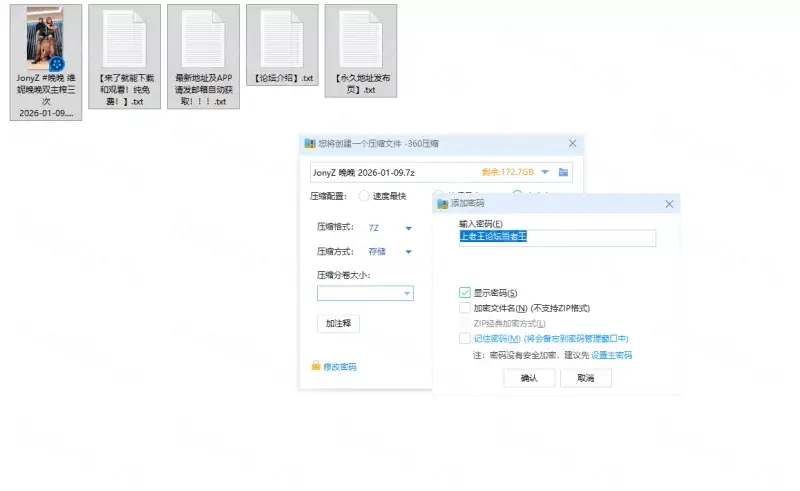
Task: Select the 最新地址及APP .txt file icon
Action: [x=203, y=40]
